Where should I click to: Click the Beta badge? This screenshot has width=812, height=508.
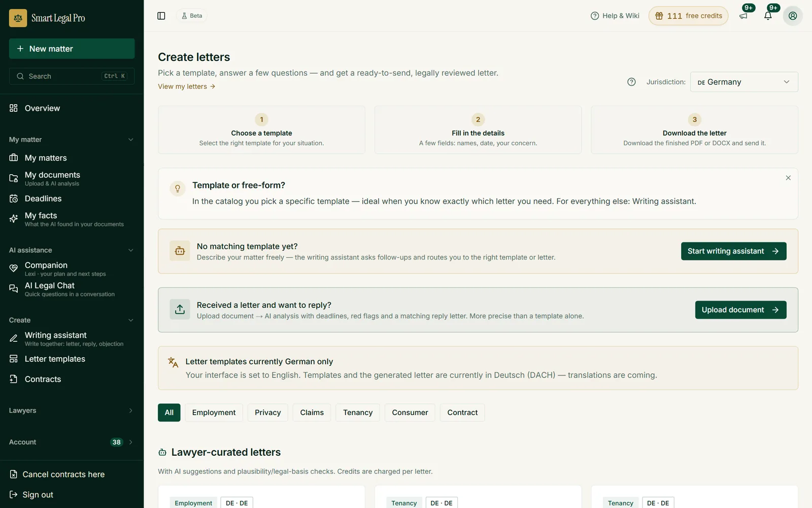coord(192,16)
